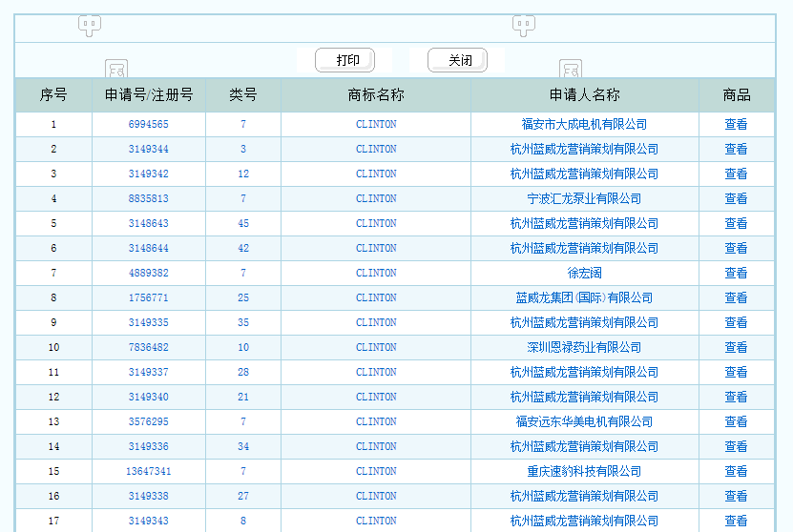Image resolution: width=793 pixels, height=532 pixels.
Task: Click the plugin placeholder icon above 申请号/注册号 header
Action: click(x=116, y=70)
